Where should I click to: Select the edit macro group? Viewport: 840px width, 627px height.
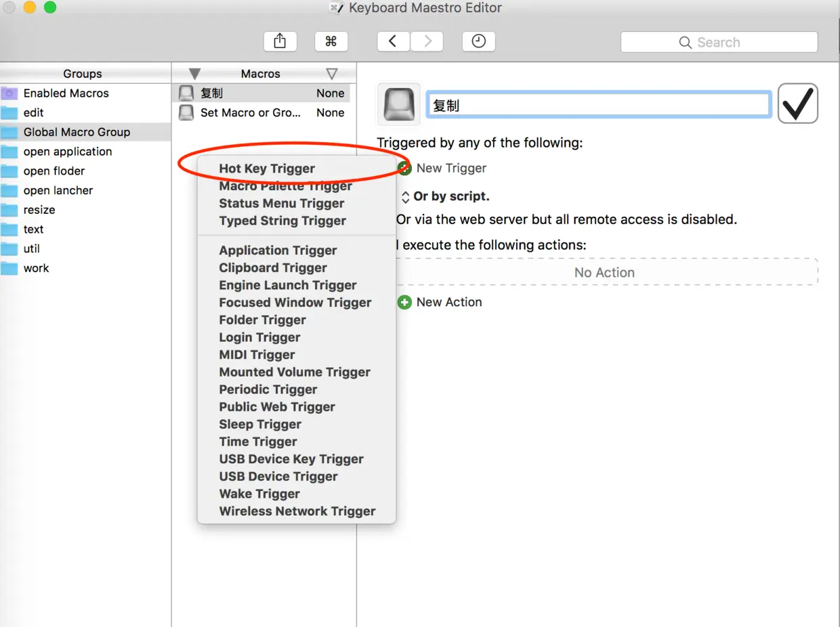tap(85, 113)
